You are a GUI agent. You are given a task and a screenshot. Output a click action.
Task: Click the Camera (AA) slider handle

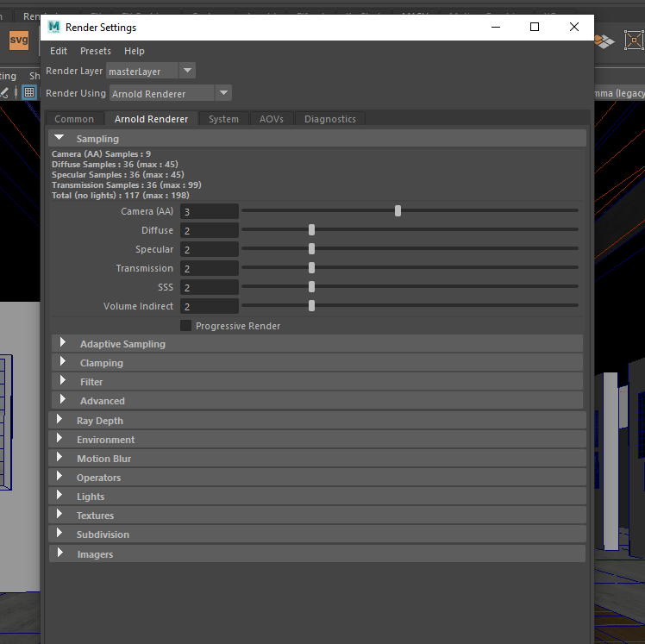click(x=398, y=211)
